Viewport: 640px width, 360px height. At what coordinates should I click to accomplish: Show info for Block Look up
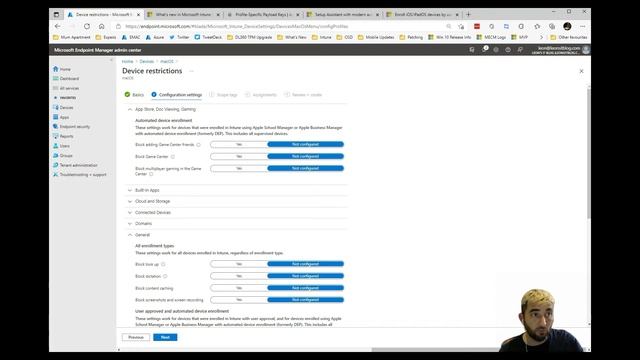pos(163,264)
